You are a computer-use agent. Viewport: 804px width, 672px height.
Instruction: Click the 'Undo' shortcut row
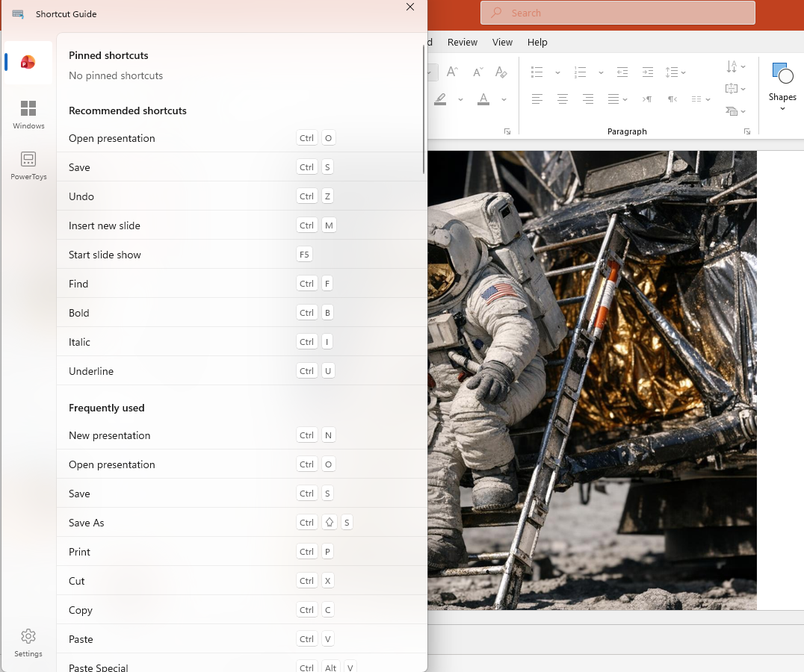(x=241, y=196)
